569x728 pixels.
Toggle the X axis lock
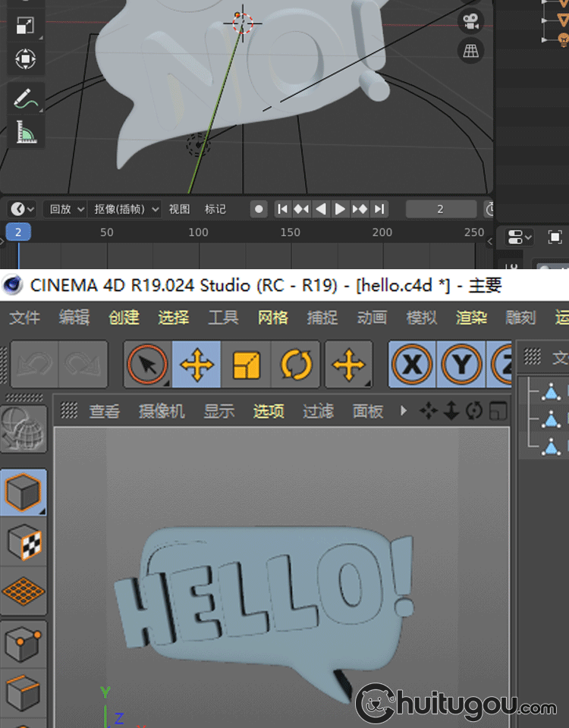pos(412,366)
